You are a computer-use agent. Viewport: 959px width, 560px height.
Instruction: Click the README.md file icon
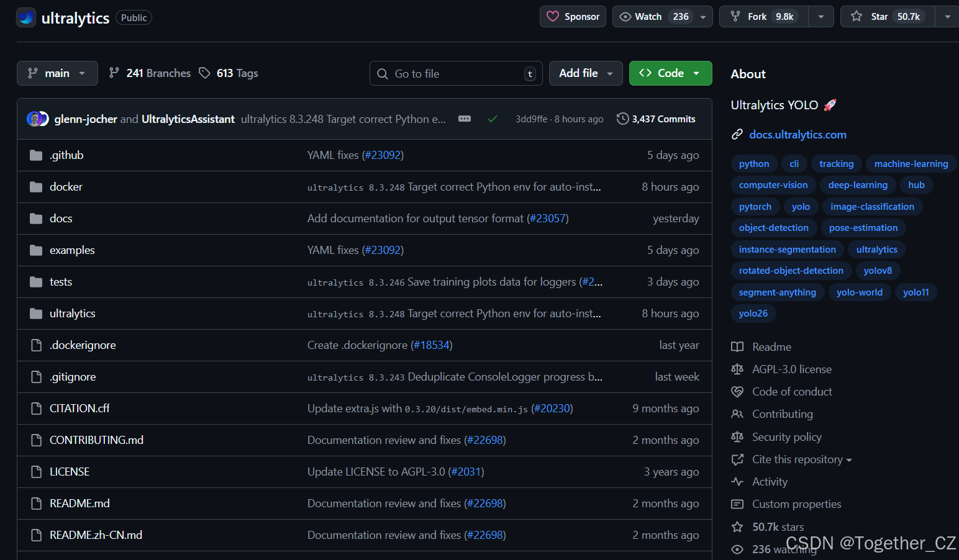click(36, 504)
